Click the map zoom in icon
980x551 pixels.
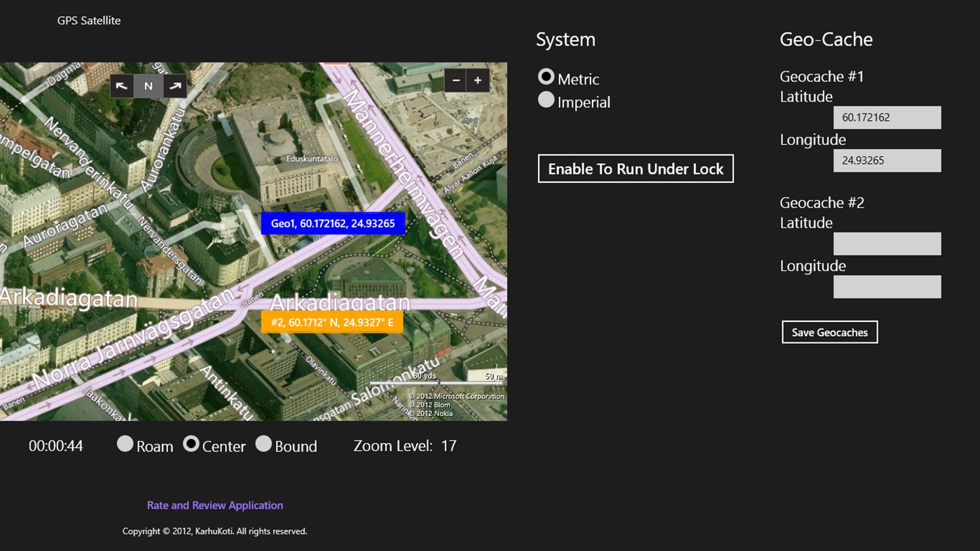coord(478,80)
